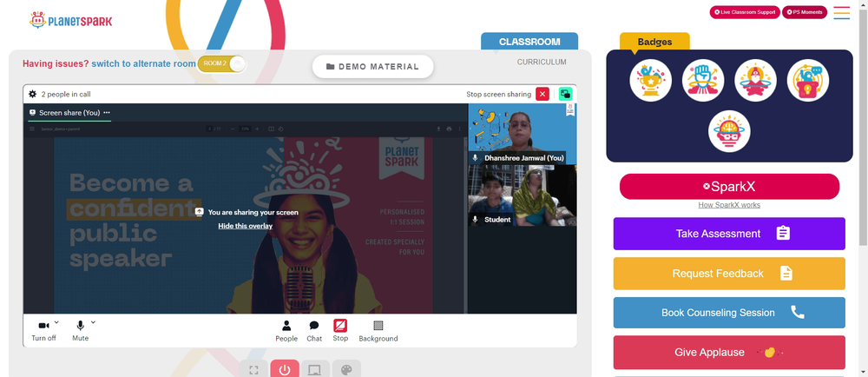Screen dimensions: 868x377
Task: Open How SparkX works link
Action: pyautogui.click(x=729, y=205)
